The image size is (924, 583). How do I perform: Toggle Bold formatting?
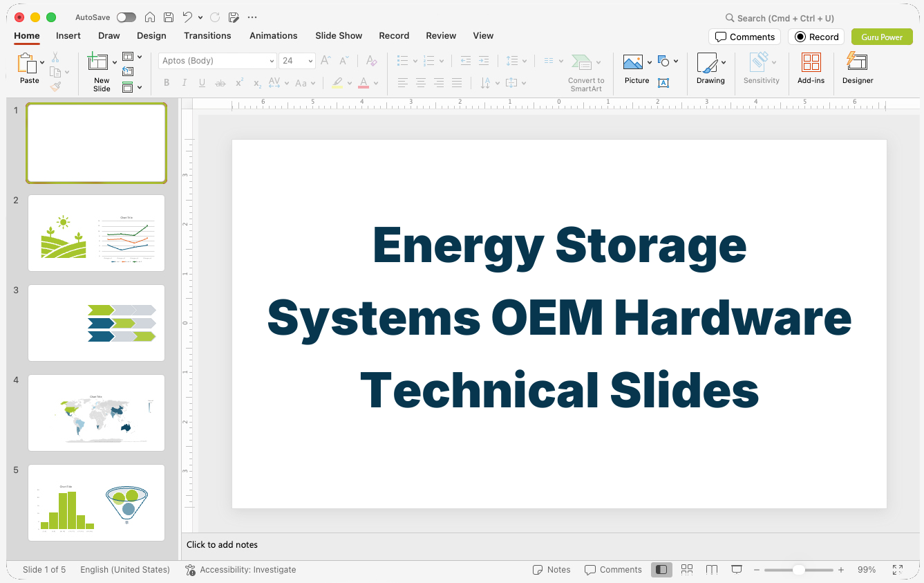coord(167,83)
